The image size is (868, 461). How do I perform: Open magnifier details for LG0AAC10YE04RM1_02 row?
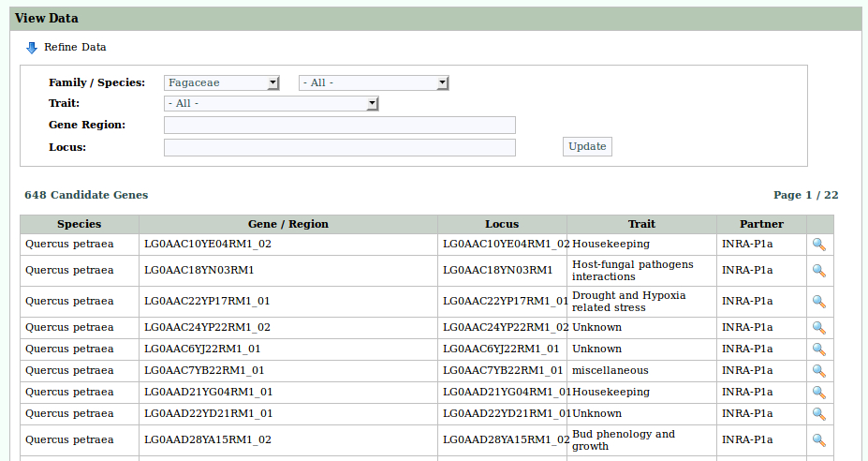pos(818,245)
